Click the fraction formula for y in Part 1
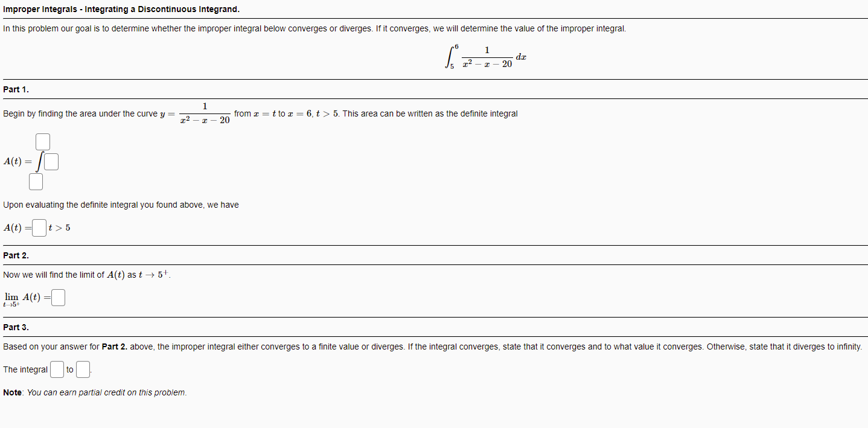 (x=205, y=113)
